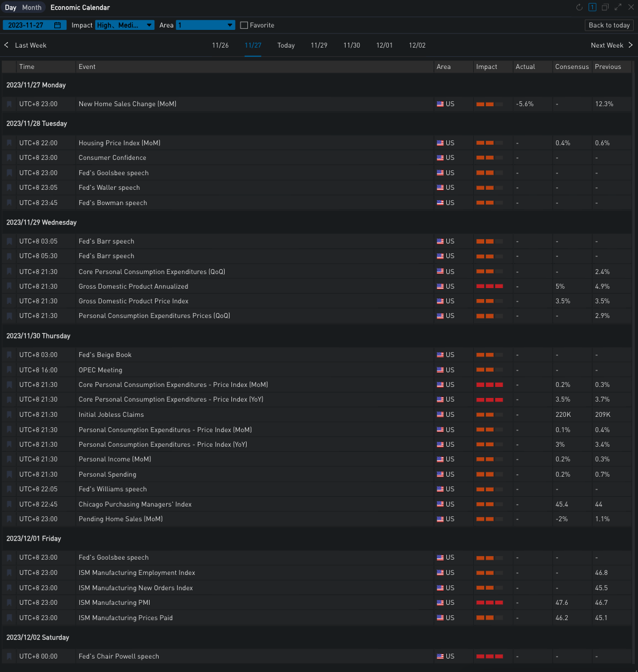Select the 12/02 date tab
Image resolution: width=638 pixels, height=672 pixels.
417,45
